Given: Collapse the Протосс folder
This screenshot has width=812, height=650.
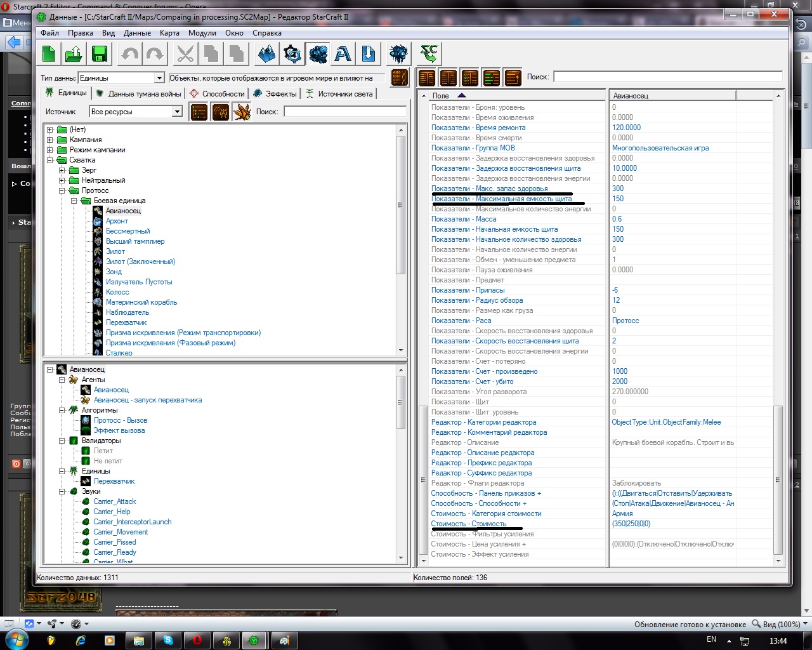Looking at the screenshot, I should pyautogui.click(x=62, y=190).
